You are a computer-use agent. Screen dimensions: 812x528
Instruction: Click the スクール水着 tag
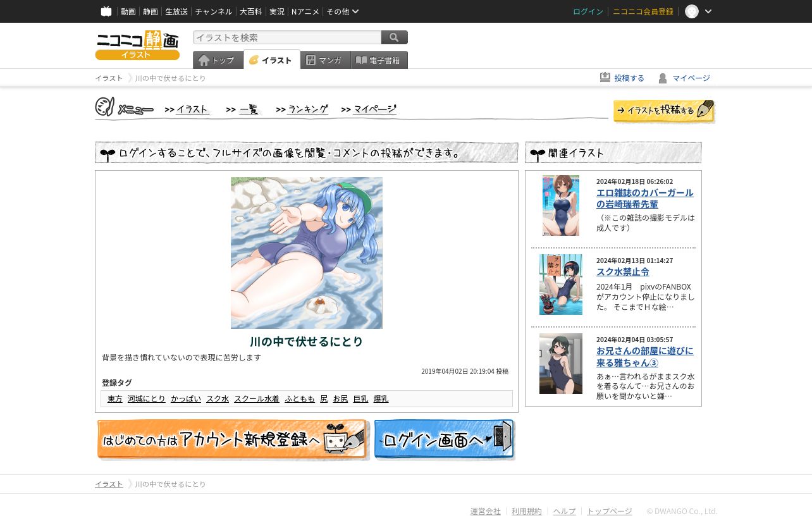257,399
